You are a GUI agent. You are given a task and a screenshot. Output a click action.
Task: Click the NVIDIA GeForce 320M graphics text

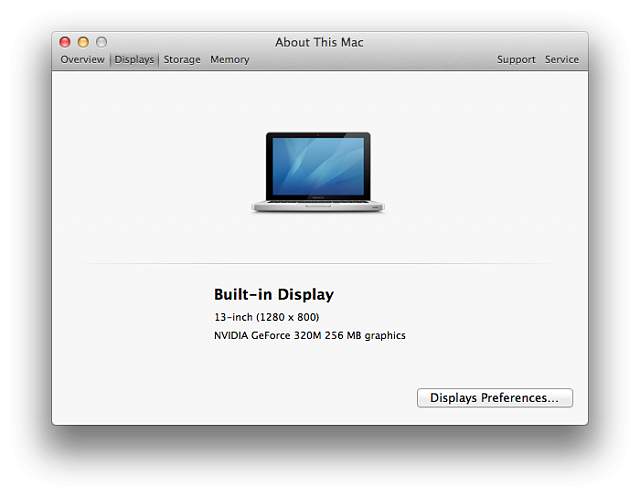[x=310, y=335]
